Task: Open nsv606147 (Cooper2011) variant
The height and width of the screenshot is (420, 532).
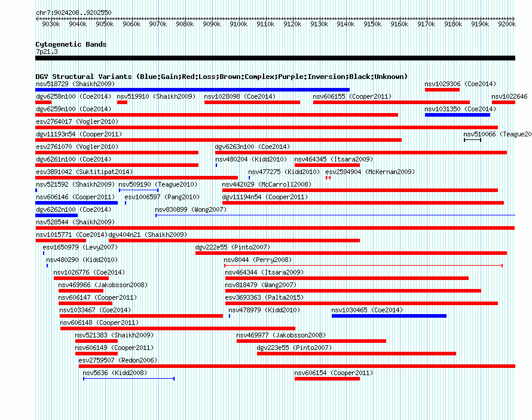Action: coord(97,297)
